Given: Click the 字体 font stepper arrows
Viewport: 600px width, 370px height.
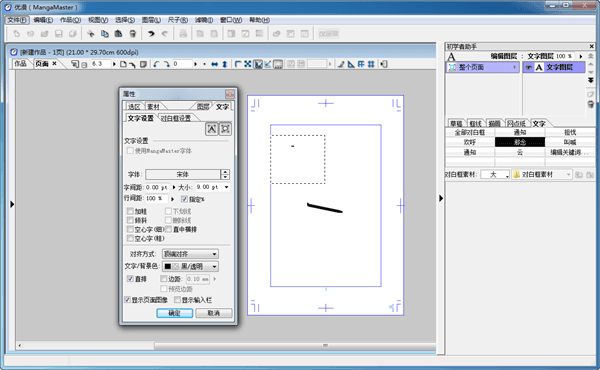Looking at the screenshot, I should (225, 174).
